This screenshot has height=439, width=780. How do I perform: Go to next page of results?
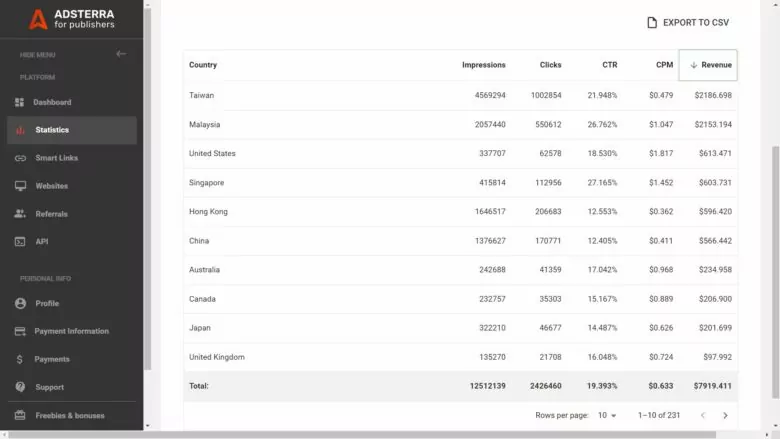click(725, 415)
